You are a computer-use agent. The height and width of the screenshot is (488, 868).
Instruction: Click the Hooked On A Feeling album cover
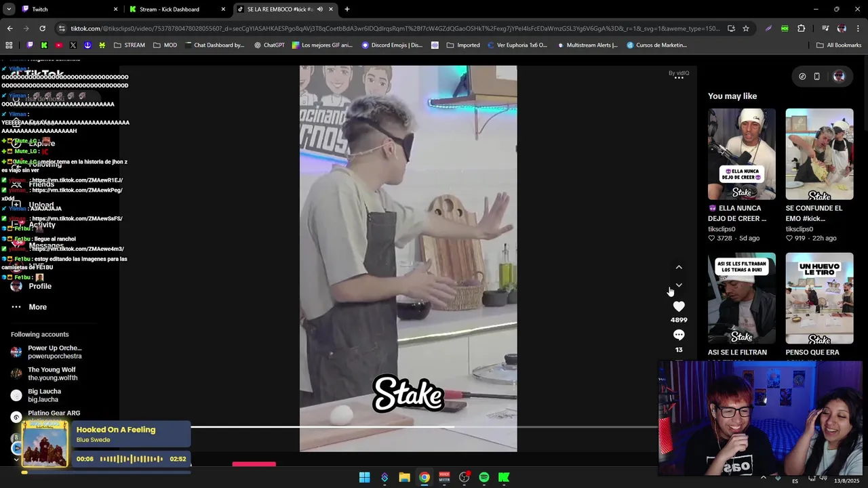point(45,444)
